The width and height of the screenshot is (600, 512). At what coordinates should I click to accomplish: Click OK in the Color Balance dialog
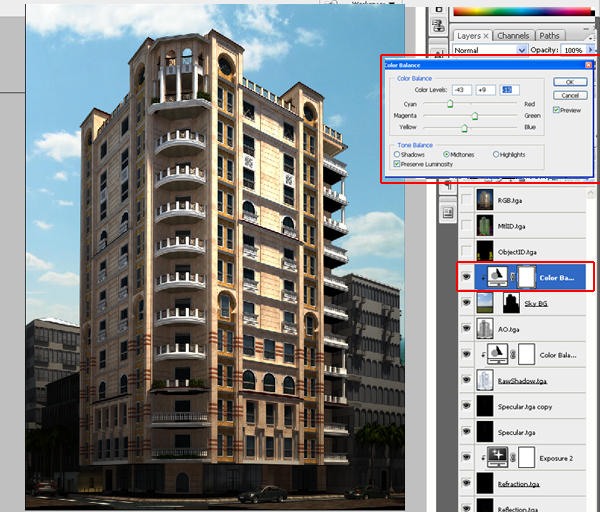coord(570,82)
